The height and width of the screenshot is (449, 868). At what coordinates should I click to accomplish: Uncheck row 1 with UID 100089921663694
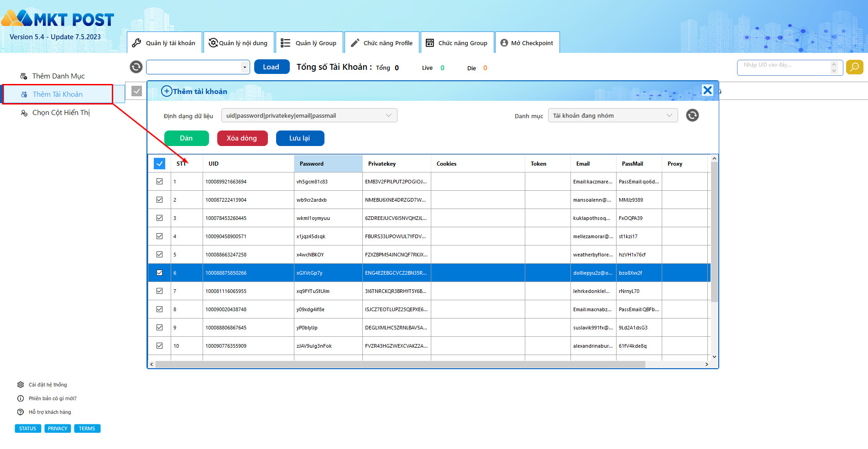coord(159,181)
